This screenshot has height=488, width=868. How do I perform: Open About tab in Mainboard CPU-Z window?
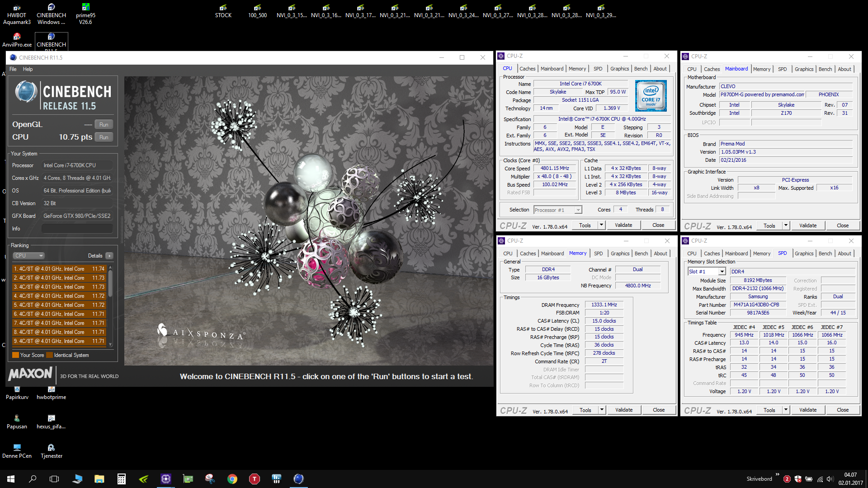(x=844, y=69)
